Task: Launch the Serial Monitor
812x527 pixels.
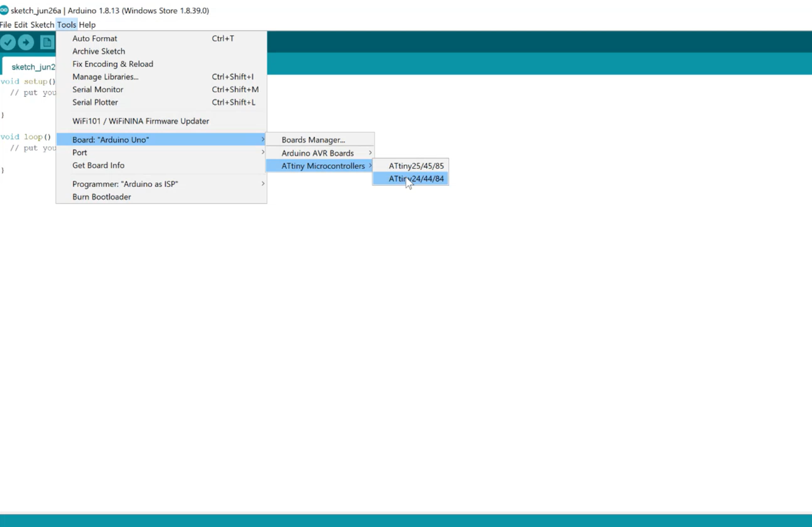Action: [161, 89]
